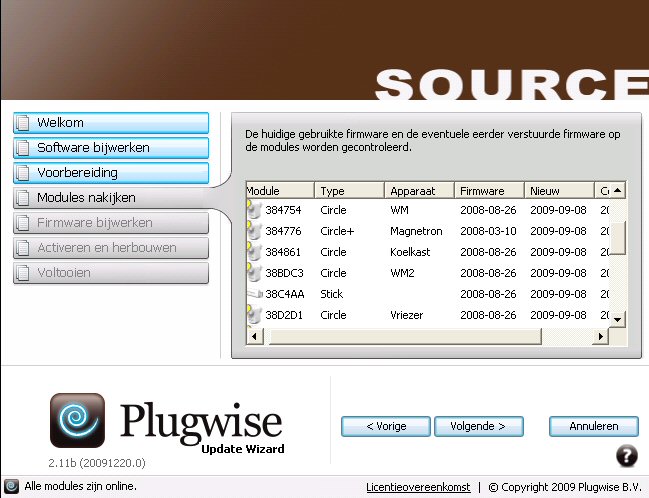Click the status bar Plugwise icon

(x=11, y=486)
